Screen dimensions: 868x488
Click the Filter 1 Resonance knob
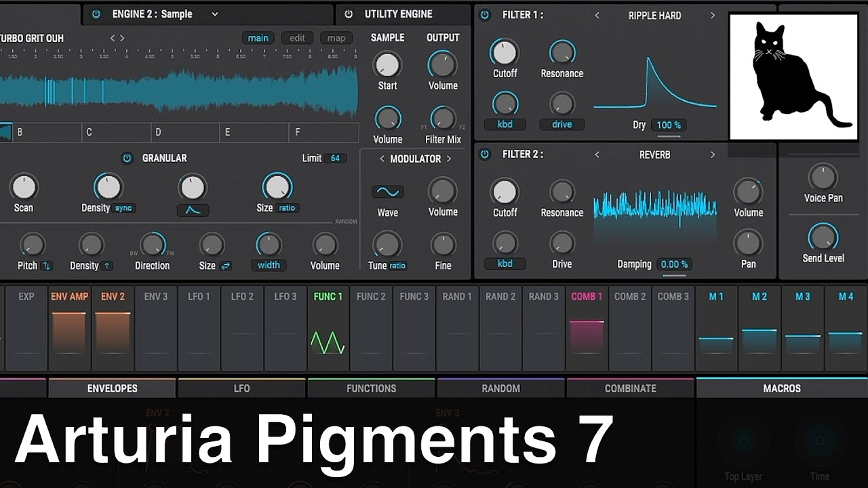(x=562, y=52)
